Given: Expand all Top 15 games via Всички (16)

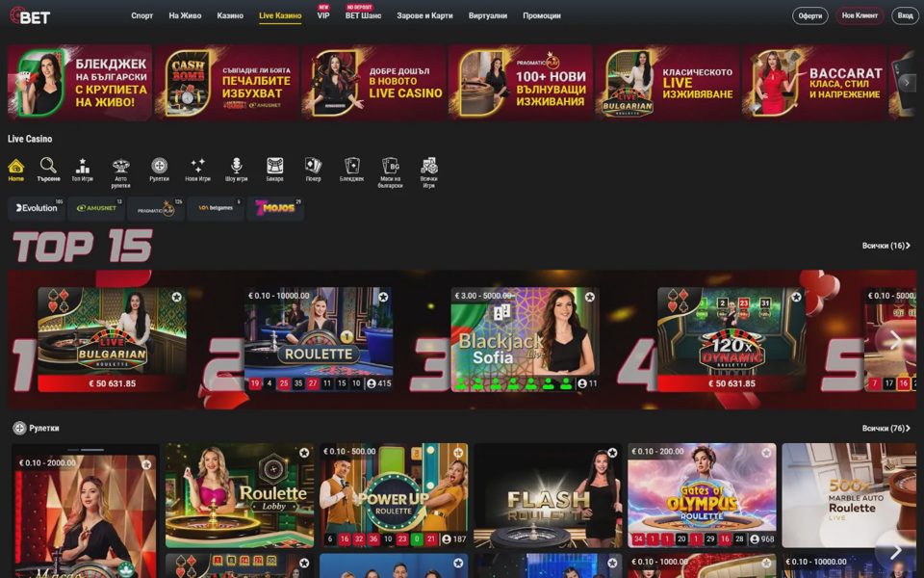Looking at the screenshot, I should pyautogui.click(x=885, y=246).
